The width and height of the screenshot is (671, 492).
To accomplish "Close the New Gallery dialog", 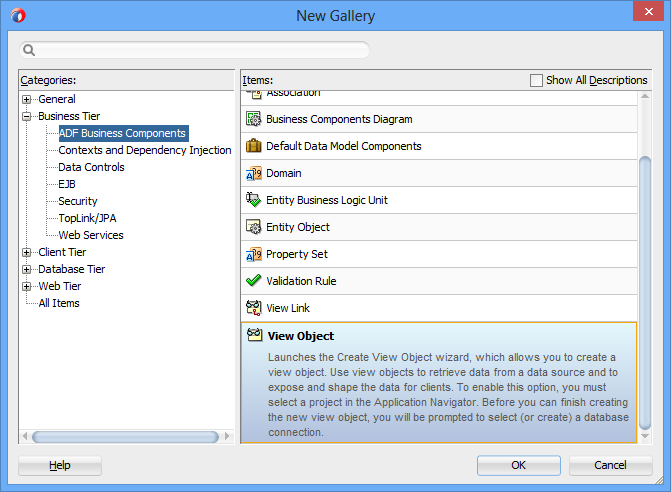I will 648,11.
